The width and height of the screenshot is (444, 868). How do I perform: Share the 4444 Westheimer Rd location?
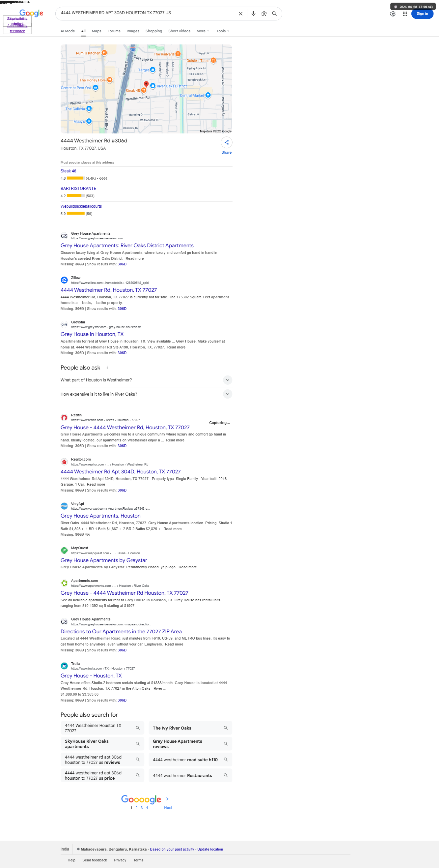(227, 142)
